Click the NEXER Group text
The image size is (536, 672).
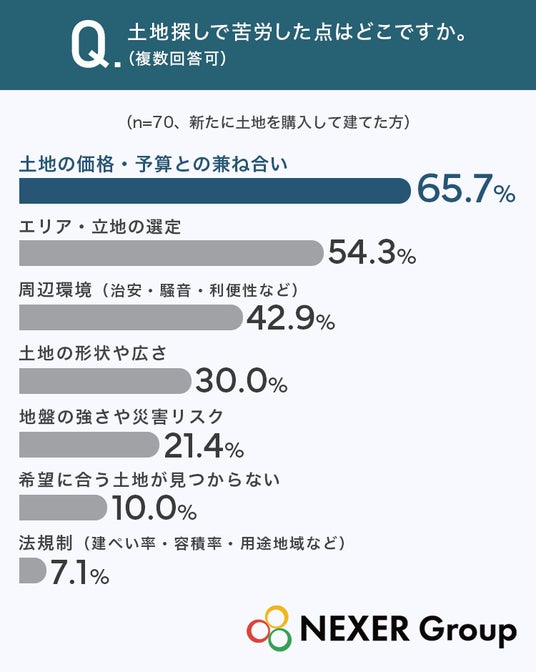click(408, 629)
